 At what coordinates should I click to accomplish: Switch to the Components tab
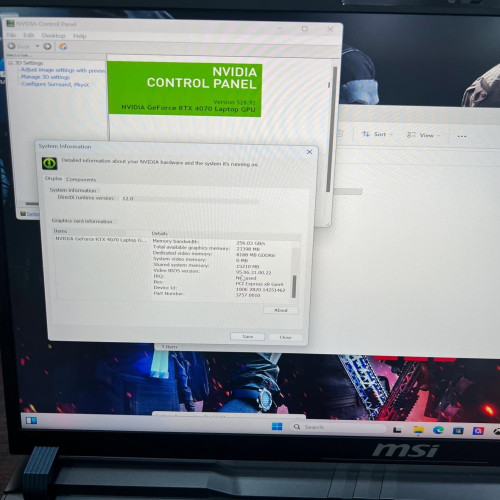point(81,179)
